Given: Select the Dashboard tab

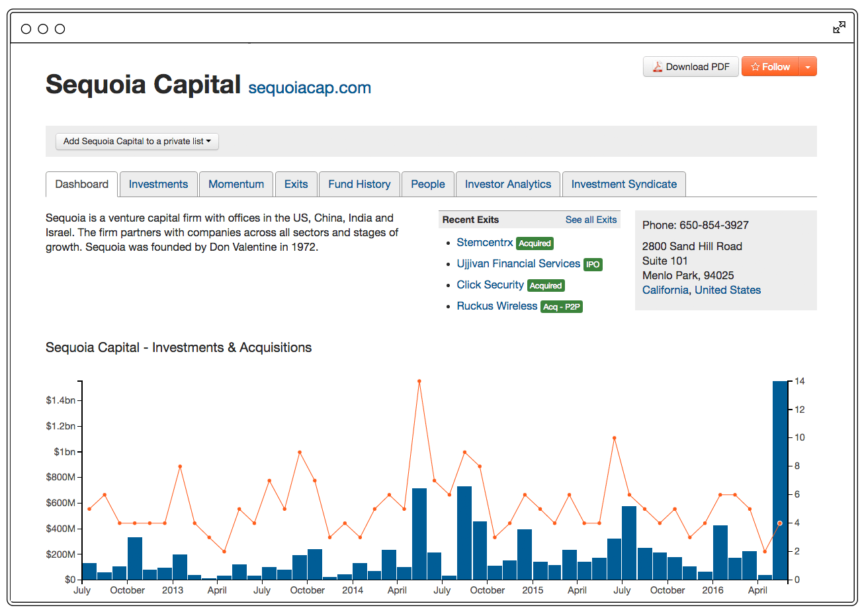Looking at the screenshot, I should [82, 184].
